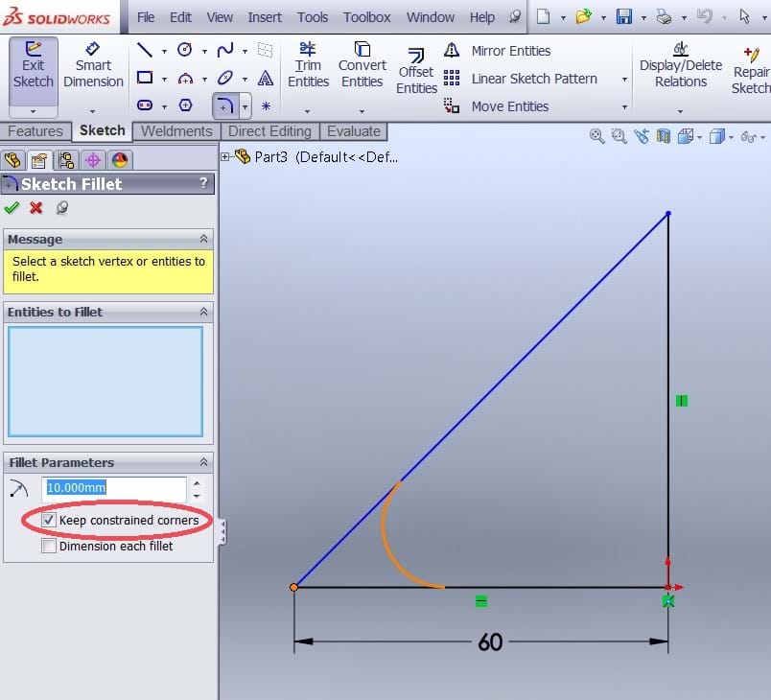This screenshot has width=771, height=700.
Task: Open the Sketch Fillet tool dropdown arrow
Action: [x=245, y=106]
